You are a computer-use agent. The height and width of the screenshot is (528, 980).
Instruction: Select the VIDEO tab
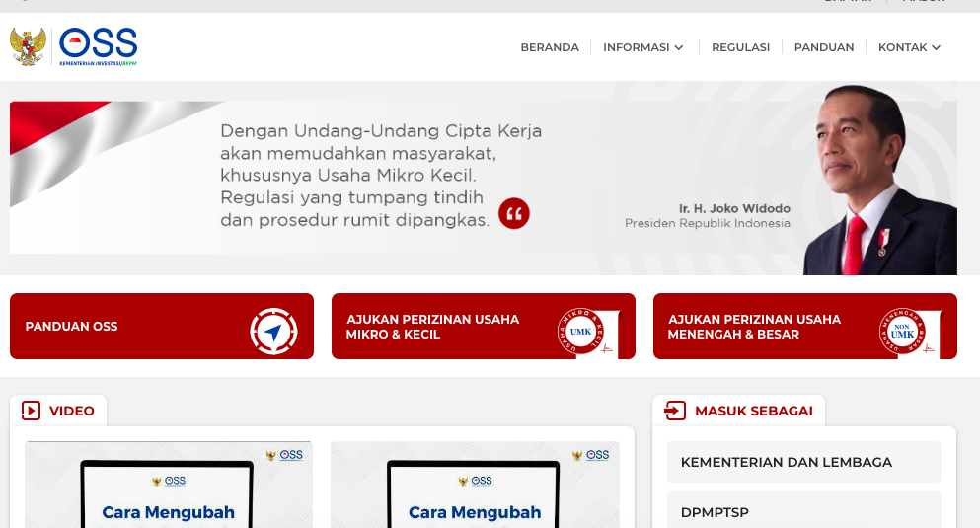[58, 411]
